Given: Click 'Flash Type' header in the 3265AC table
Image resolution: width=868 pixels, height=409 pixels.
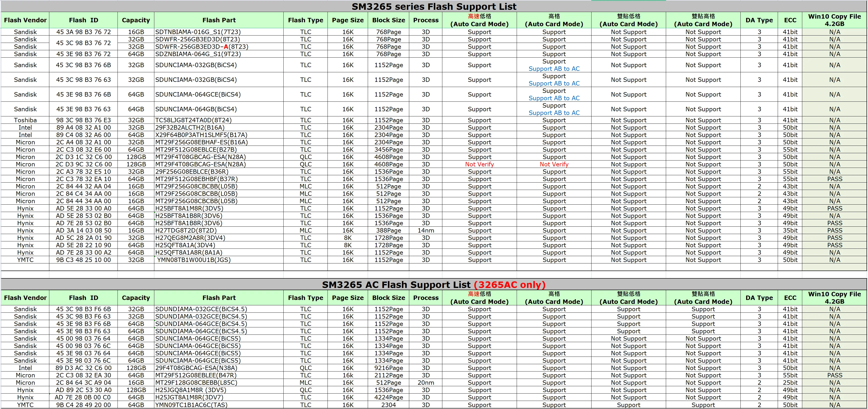Looking at the screenshot, I should [x=306, y=298].
